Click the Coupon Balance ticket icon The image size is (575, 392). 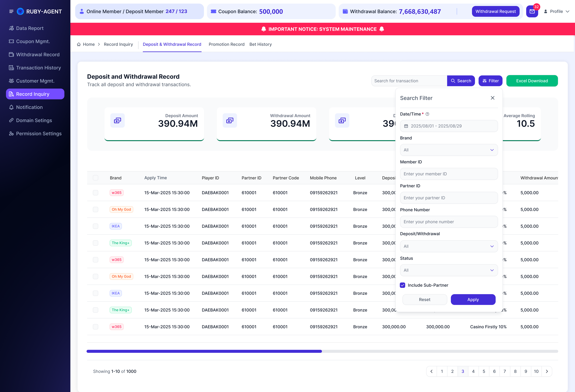tap(214, 11)
